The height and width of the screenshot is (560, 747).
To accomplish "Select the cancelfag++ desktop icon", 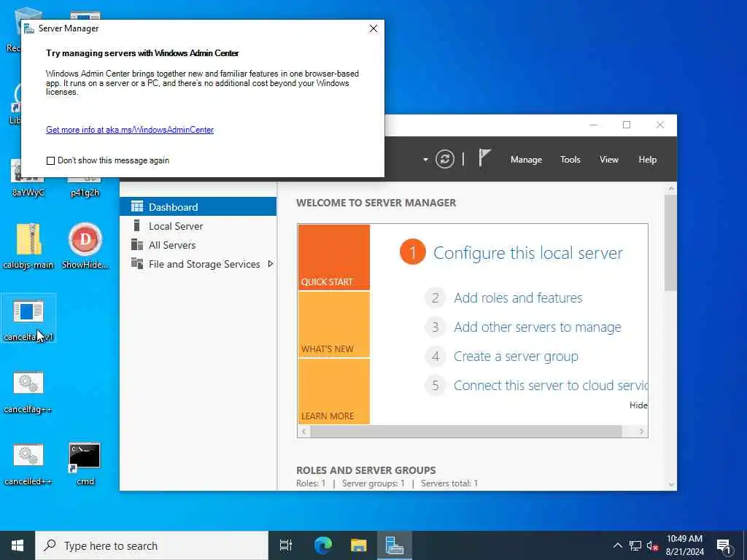I will click(x=28, y=392).
